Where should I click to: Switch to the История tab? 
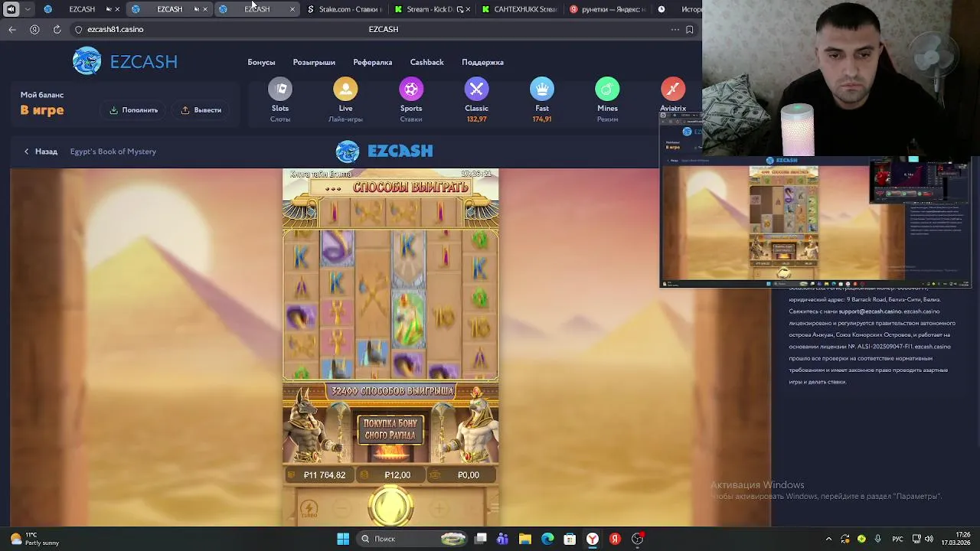tap(678, 9)
